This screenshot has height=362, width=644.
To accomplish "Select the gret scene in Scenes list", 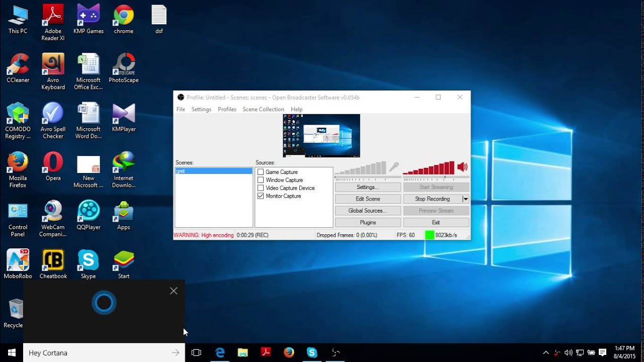I will 214,171.
